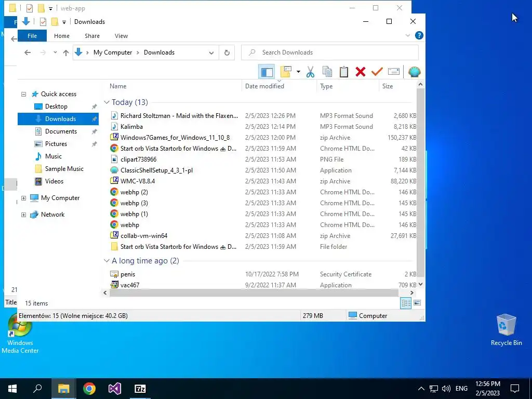The height and width of the screenshot is (399, 532).
Task: Select ClassicShellSetup_4_3_1-pl application
Action: click(156, 170)
